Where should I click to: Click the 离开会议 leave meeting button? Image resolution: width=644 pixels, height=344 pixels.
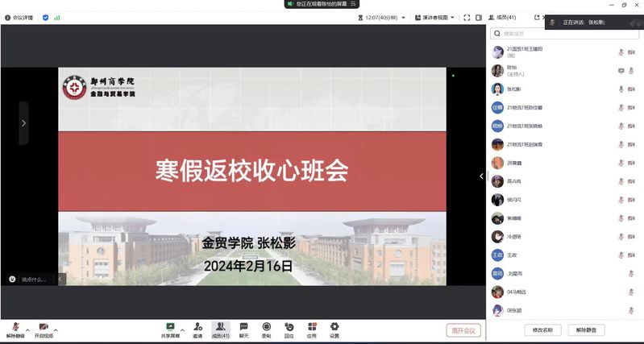[x=463, y=329]
